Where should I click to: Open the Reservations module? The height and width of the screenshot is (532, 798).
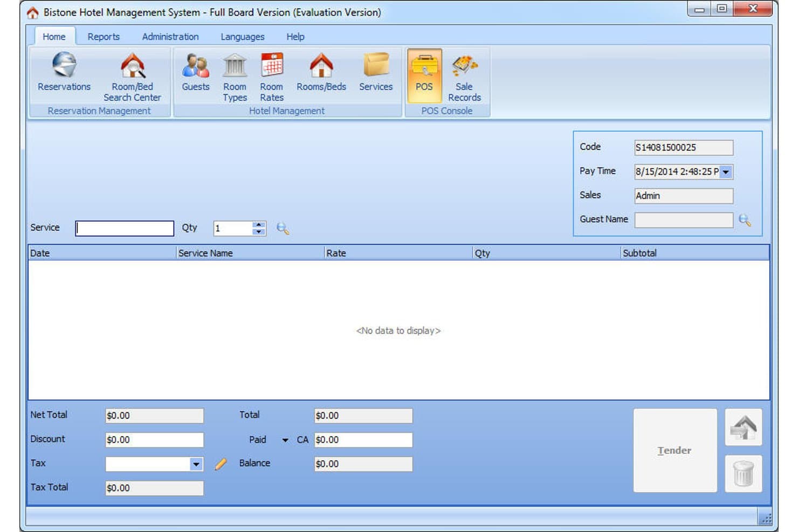(64, 72)
